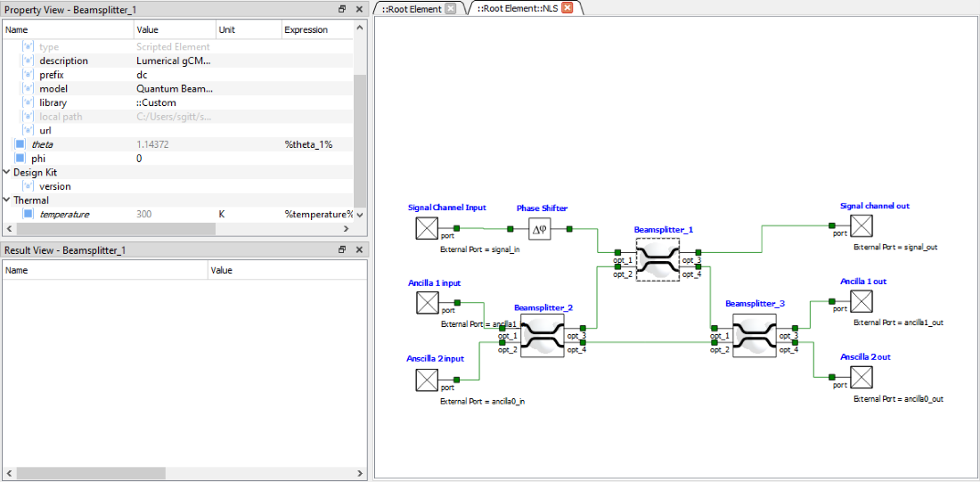
Task: Click the Value column header in Property View
Action: pyautogui.click(x=175, y=29)
